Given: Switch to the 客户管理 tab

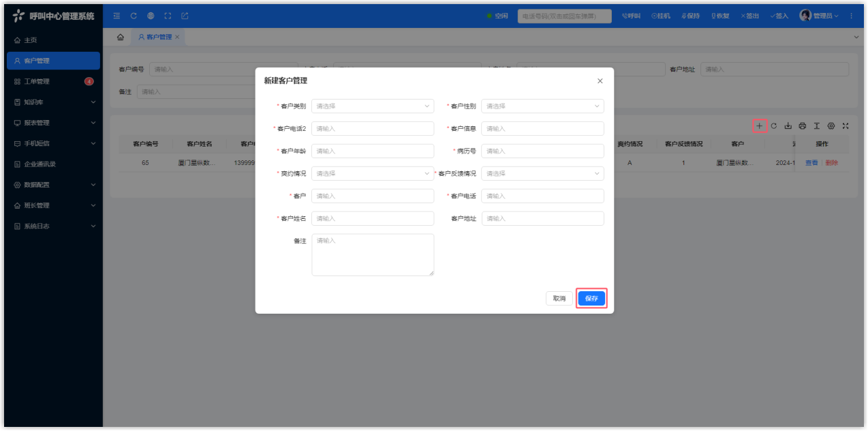Looking at the screenshot, I should [155, 37].
